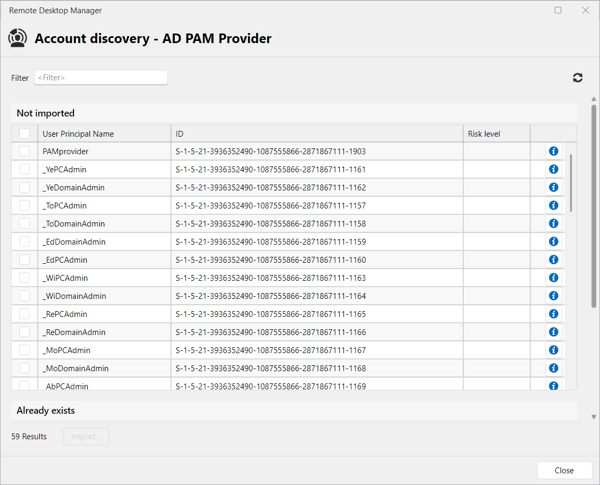This screenshot has width=600, height=485.
Task: Open info for PAMprovider account
Action: tap(553, 151)
